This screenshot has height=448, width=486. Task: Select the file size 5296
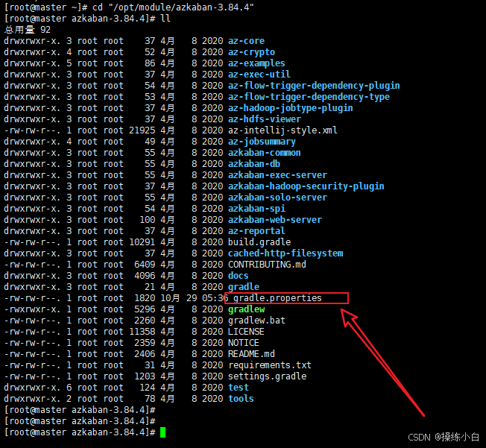click(145, 309)
